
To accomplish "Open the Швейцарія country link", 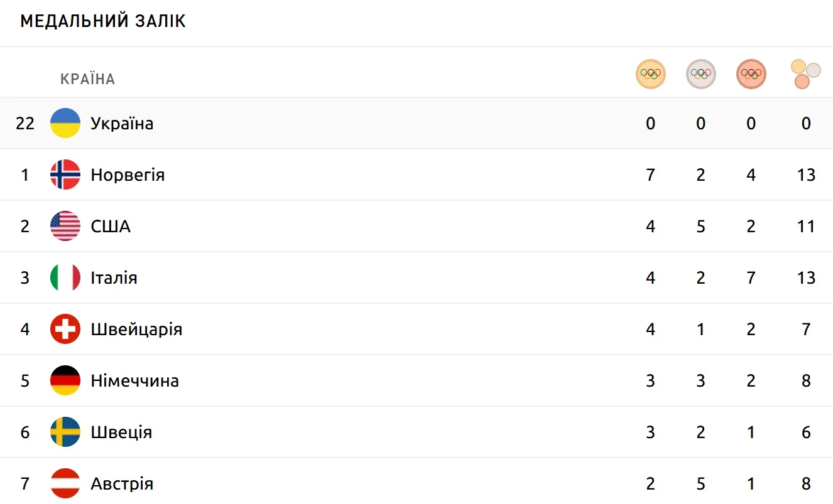I will pyautogui.click(x=136, y=329).
